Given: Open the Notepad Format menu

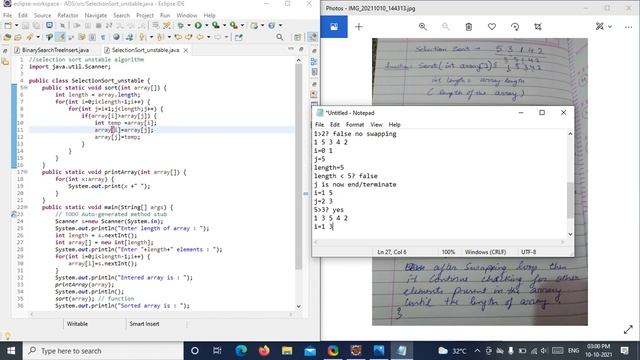Looking at the screenshot, I should coord(355,124).
